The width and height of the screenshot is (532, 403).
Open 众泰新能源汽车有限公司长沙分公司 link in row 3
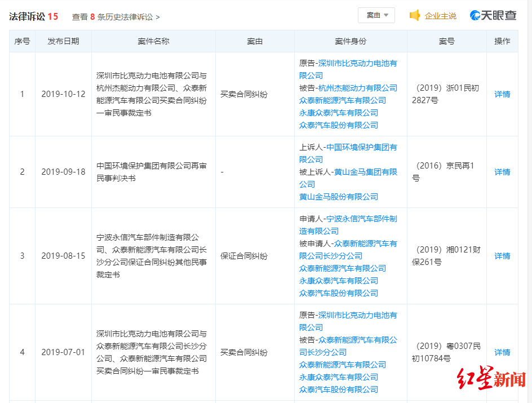point(348,250)
